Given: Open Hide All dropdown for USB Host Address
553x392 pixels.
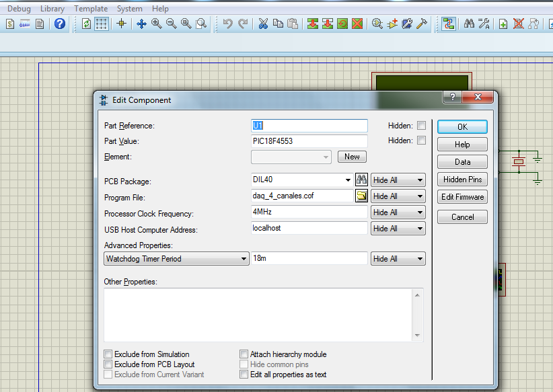Looking at the screenshot, I should [398, 229].
